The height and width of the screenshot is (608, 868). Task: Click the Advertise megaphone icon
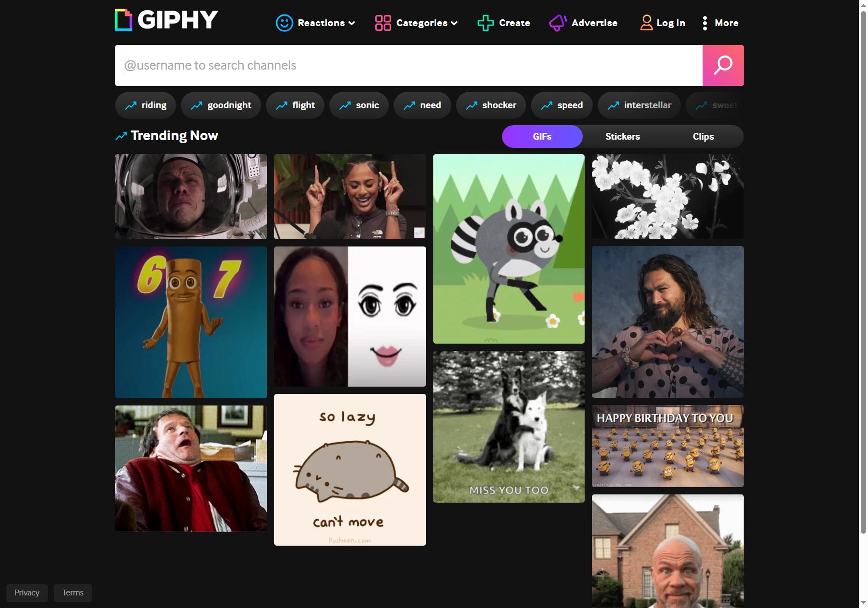(x=558, y=23)
